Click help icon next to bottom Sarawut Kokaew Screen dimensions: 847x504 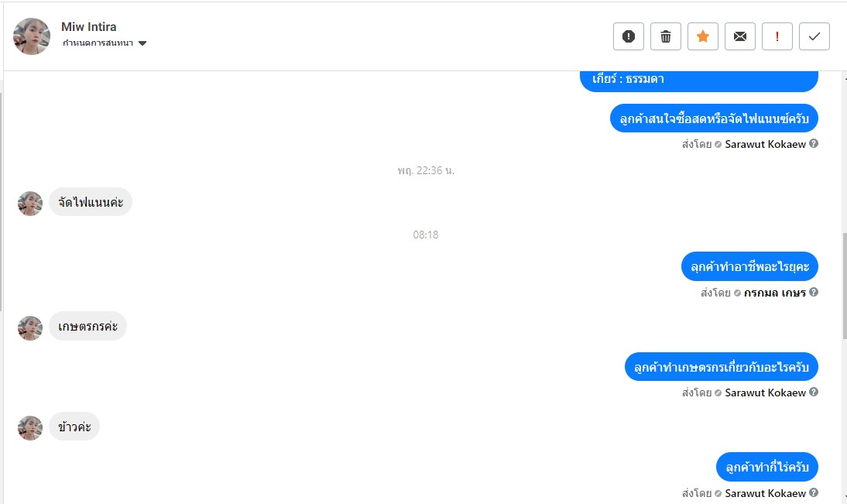814,492
